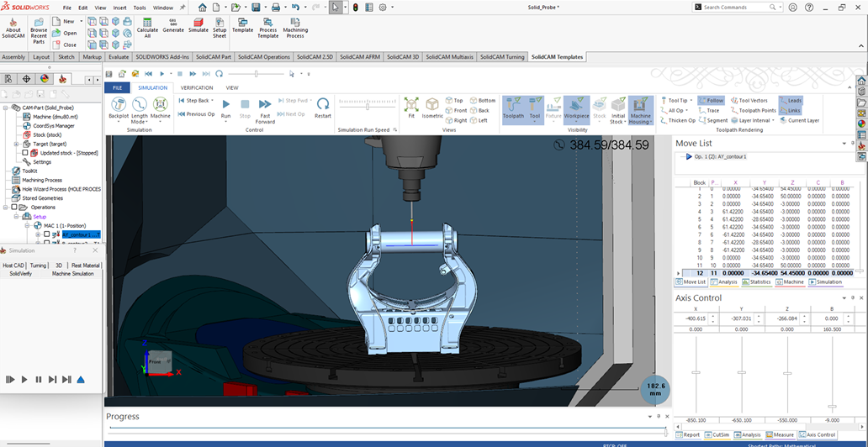This screenshot has height=447, width=868.
Task: Collapse the CAM-Part (Solid_Probe) node
Action: [x=6, y=108]
